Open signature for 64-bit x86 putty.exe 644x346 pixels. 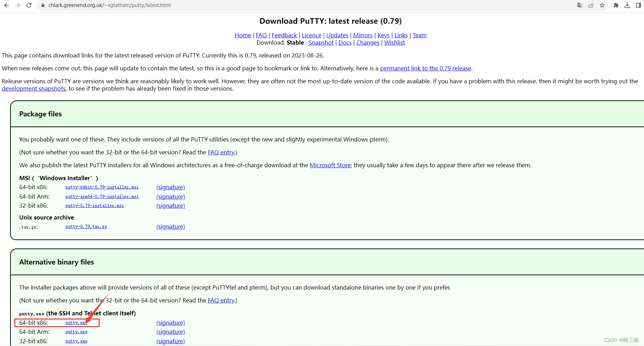(x=171, y=323)
